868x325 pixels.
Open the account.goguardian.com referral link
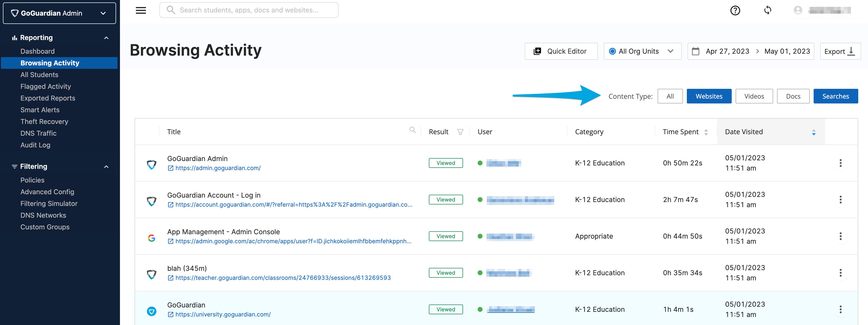tap(294, 205)
